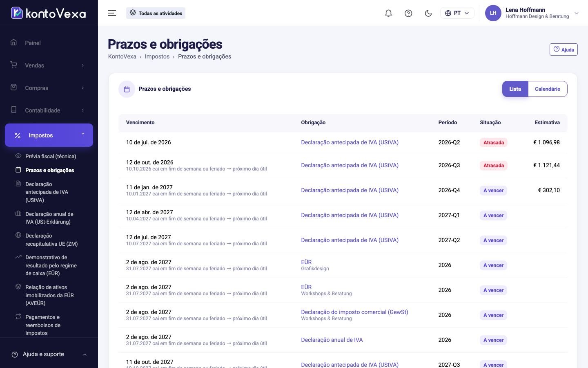Click the kontoVexa logo icon

pos(17,13)
